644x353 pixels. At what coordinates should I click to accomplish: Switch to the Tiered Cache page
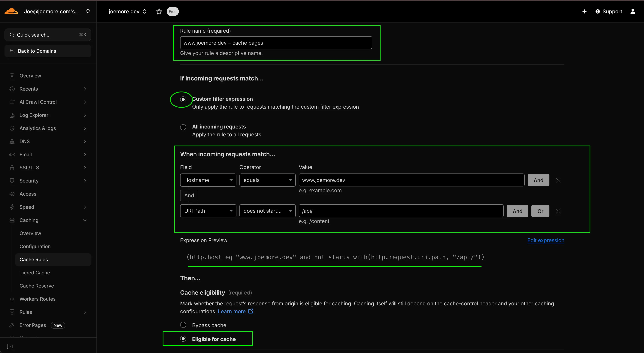[35, 273]
